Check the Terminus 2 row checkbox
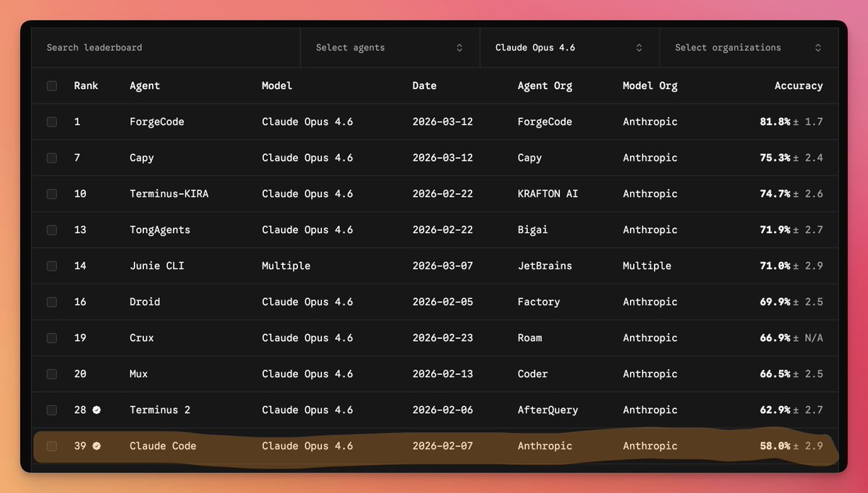868x493 pixels. coord(52,410)
